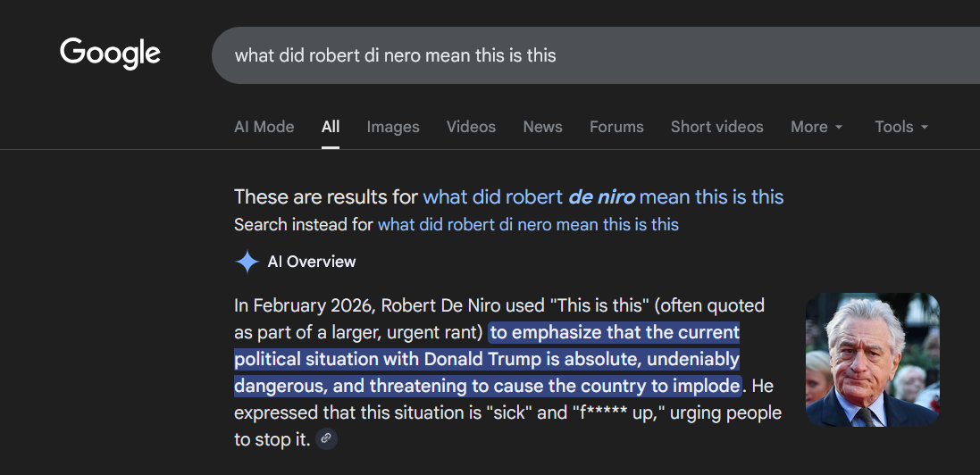This screenshot has height=475, width=980.
Task: Click the corrected "de niro" search link
Action: [603, 196]
